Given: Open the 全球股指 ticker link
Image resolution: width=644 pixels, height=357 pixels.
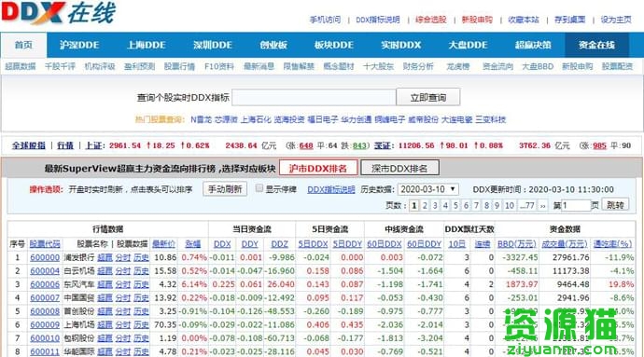Looking at the screenshot, I should (x=28, y=145).
